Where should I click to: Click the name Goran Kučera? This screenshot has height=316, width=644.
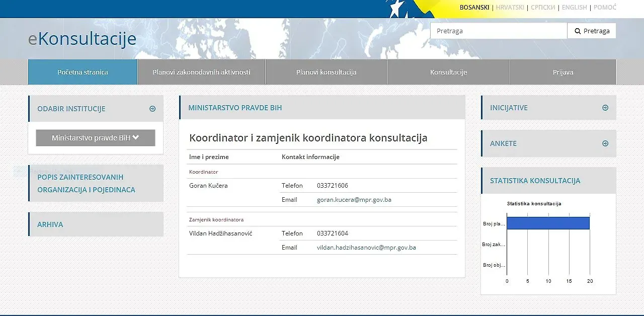(208, 186)
